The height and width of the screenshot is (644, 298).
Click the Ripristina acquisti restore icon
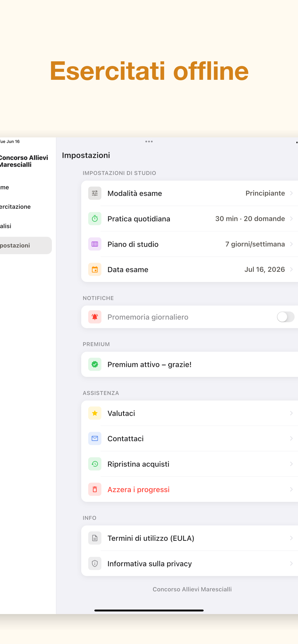pyautogui.click(x=95, y=464)
